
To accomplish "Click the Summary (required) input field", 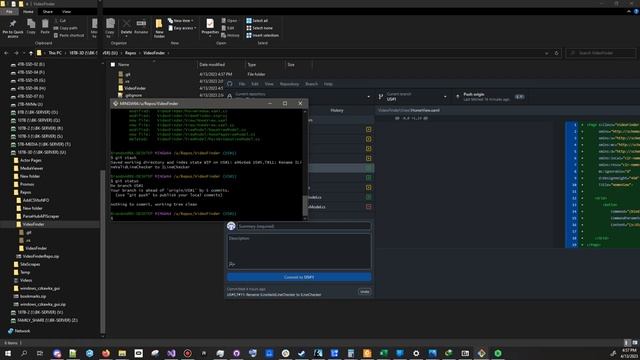I will pyautogui.click(x=304, y=226).
